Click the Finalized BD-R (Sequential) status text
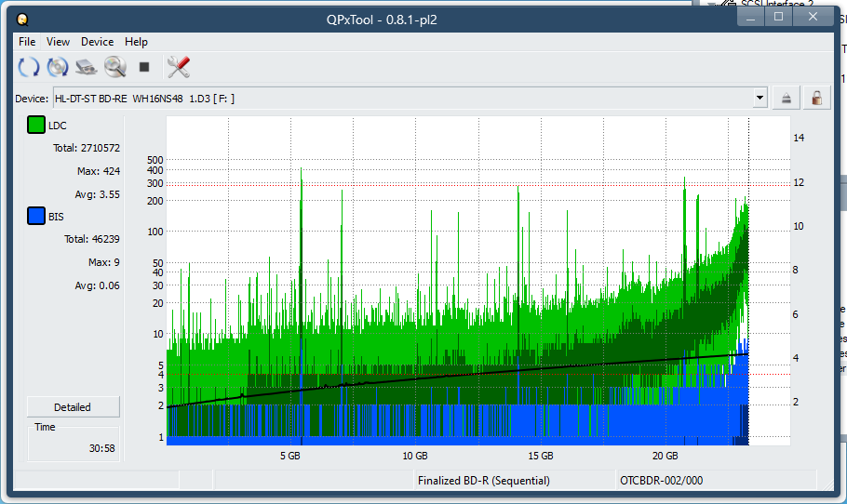 [x=483, y=480]
